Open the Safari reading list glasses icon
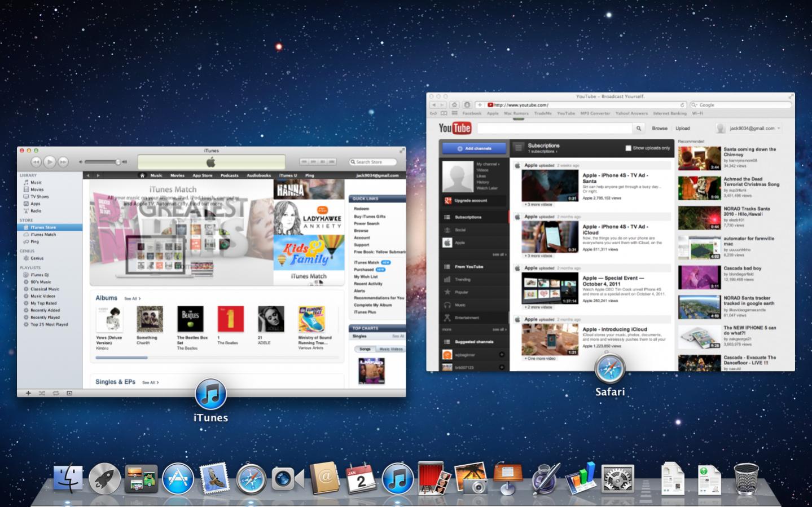The width and height of the screenshot is (812, 507). (433, 113)
